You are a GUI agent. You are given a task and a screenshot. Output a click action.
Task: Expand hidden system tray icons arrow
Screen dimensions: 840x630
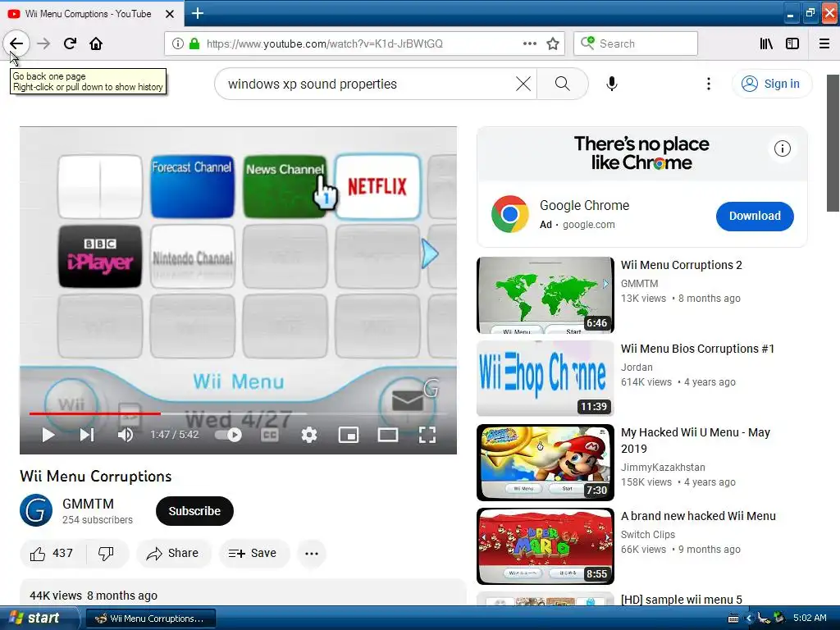pyautogui.click(x=749, y=619)
